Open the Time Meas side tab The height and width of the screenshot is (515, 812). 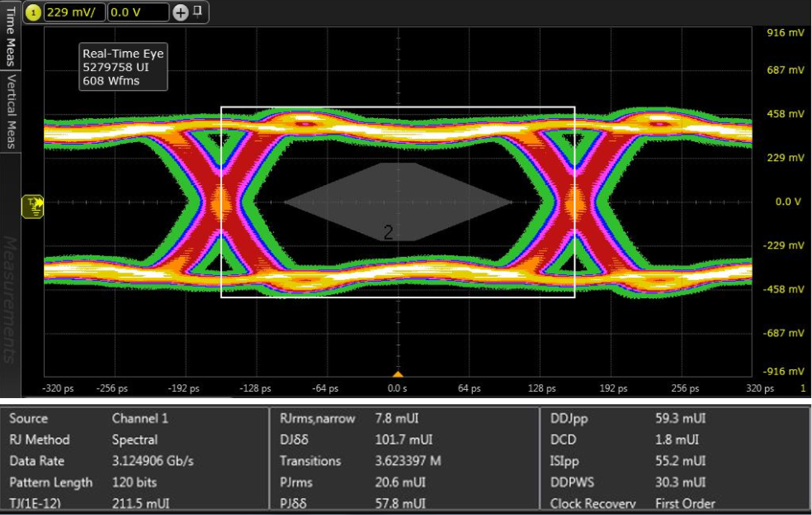(x=11, y=34)
